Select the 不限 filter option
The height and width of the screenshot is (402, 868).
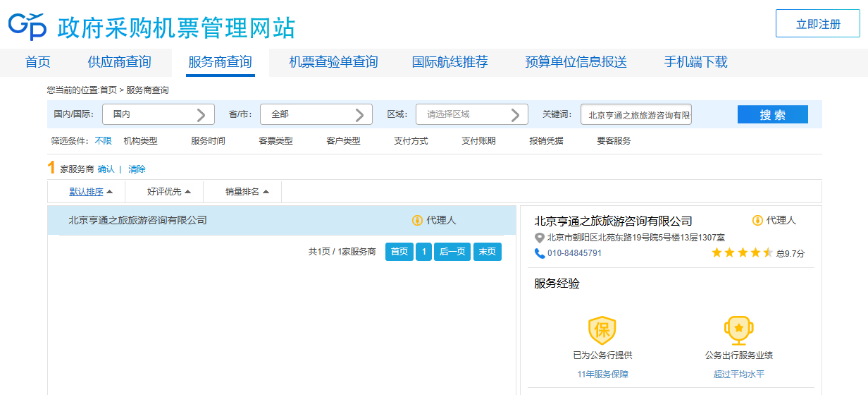tap(103, 141)
